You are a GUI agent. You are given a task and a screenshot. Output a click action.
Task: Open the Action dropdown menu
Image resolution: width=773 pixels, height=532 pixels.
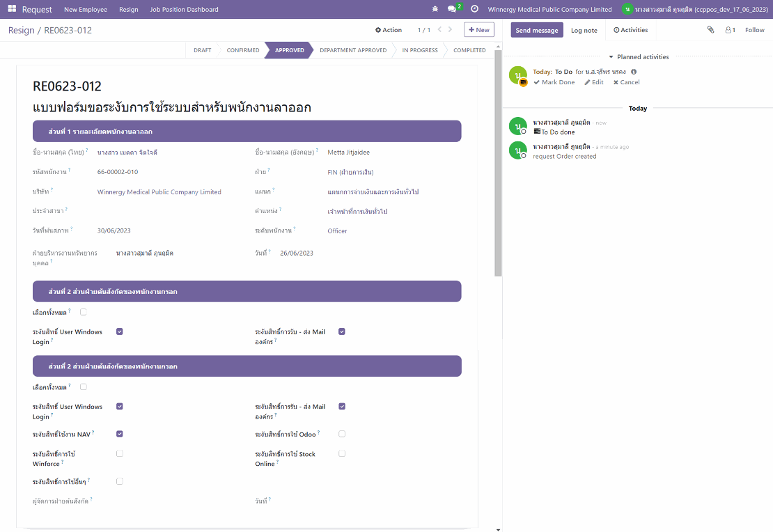(389, 30)
